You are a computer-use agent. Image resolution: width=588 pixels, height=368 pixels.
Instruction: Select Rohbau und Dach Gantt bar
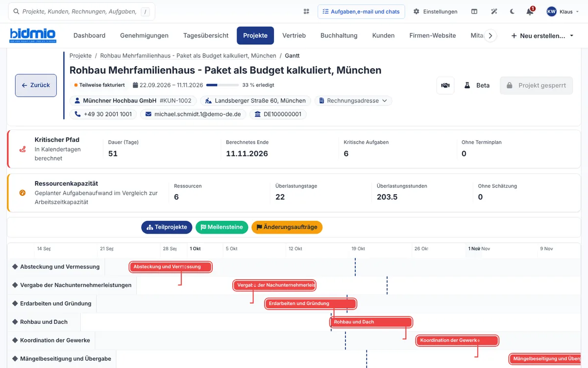371,322
